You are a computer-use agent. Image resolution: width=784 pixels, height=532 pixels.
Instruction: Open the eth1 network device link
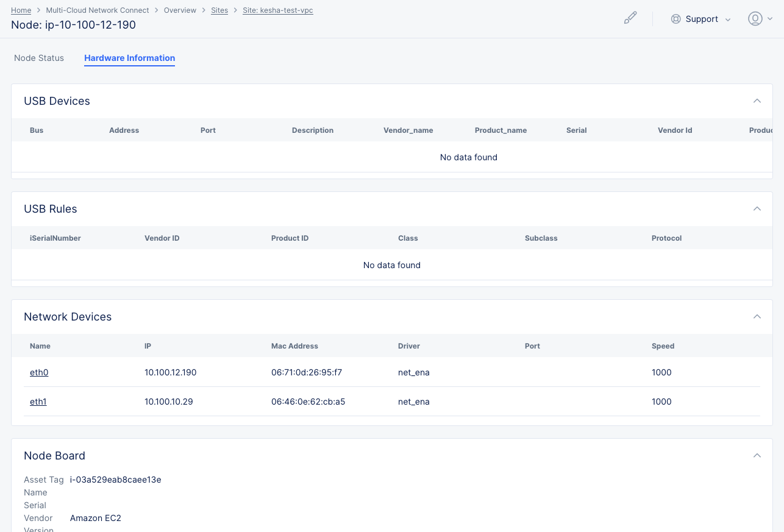coord(38,402)
